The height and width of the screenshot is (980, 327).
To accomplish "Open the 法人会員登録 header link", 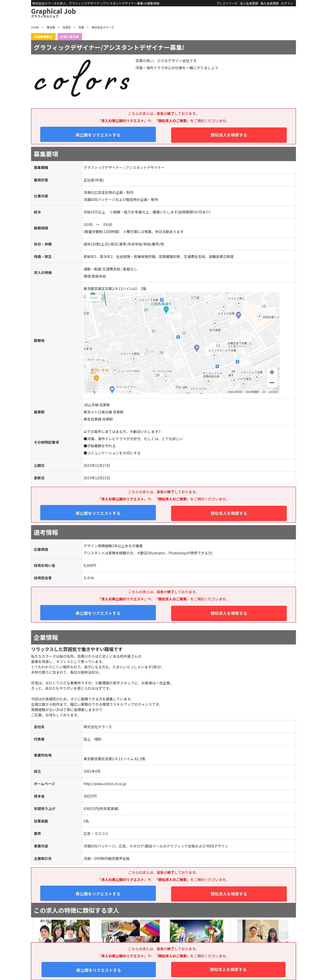I will pos(249,3).
